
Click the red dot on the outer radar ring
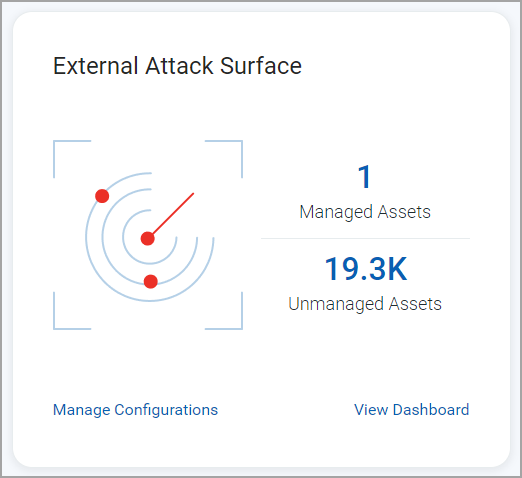click(102, 196)
